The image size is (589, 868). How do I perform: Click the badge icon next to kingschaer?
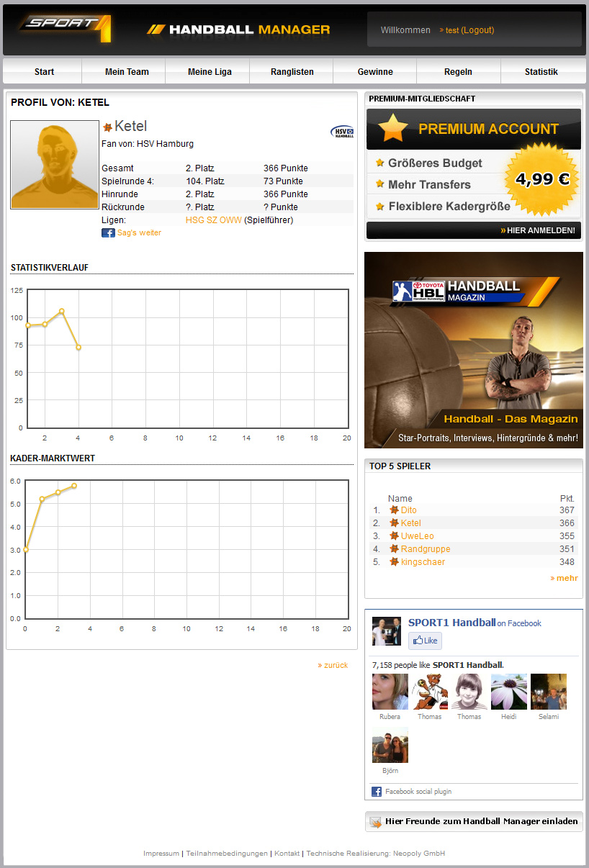pyautogui.click(x=394, y=562)
